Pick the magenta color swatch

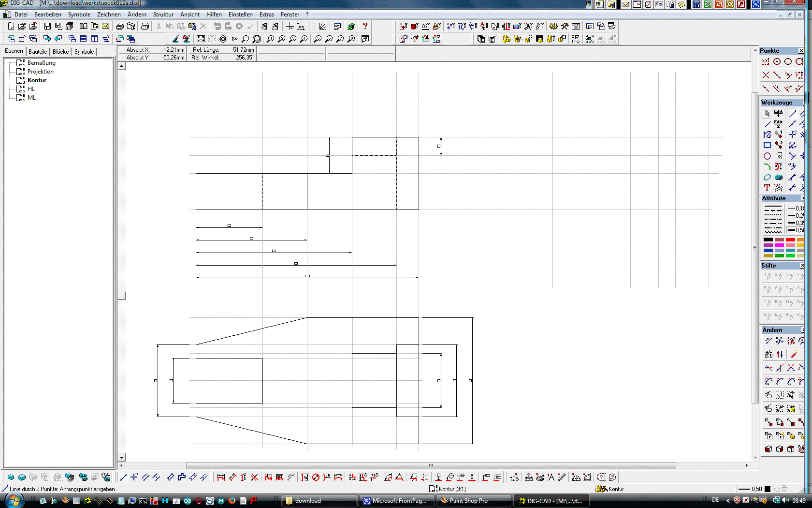point(779,245)
